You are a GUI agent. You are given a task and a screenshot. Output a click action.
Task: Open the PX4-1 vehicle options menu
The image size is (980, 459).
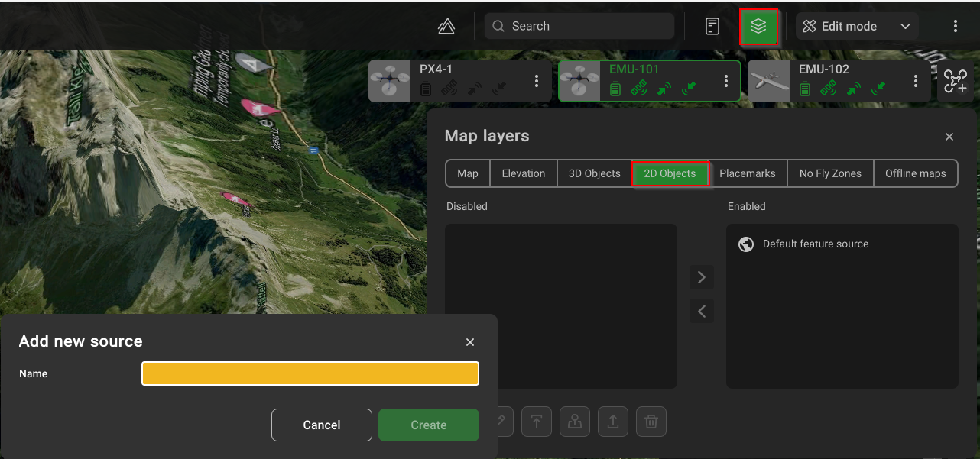point(537,81)
